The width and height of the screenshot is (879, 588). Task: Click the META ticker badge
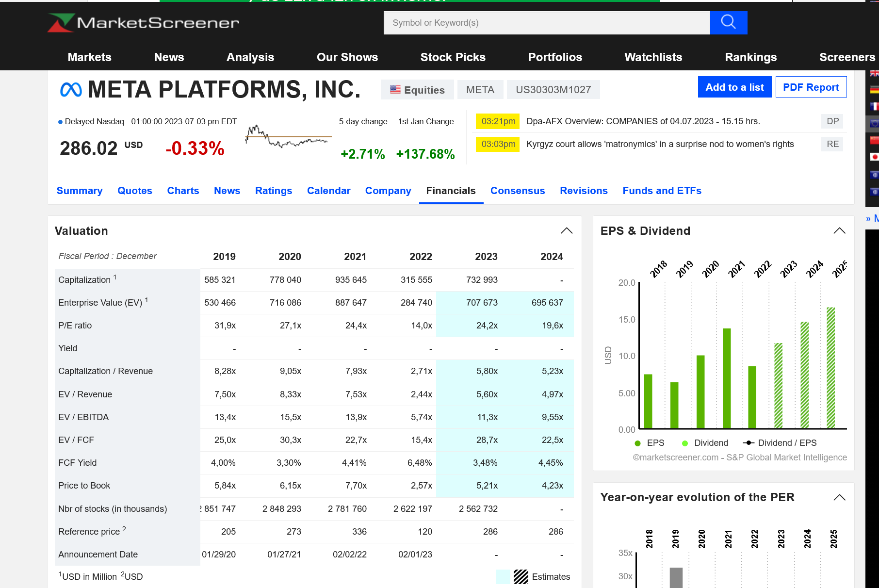(480, 90)
